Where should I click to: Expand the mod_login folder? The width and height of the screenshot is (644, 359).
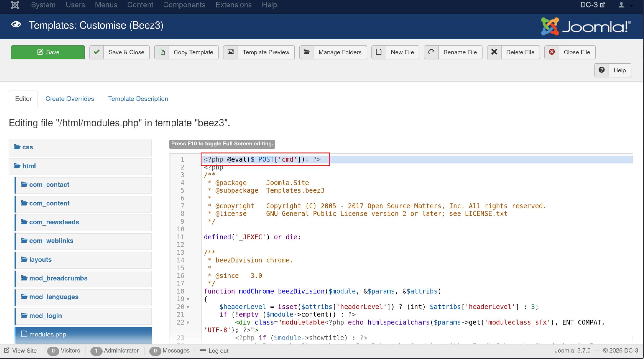(x=83, y=316)
